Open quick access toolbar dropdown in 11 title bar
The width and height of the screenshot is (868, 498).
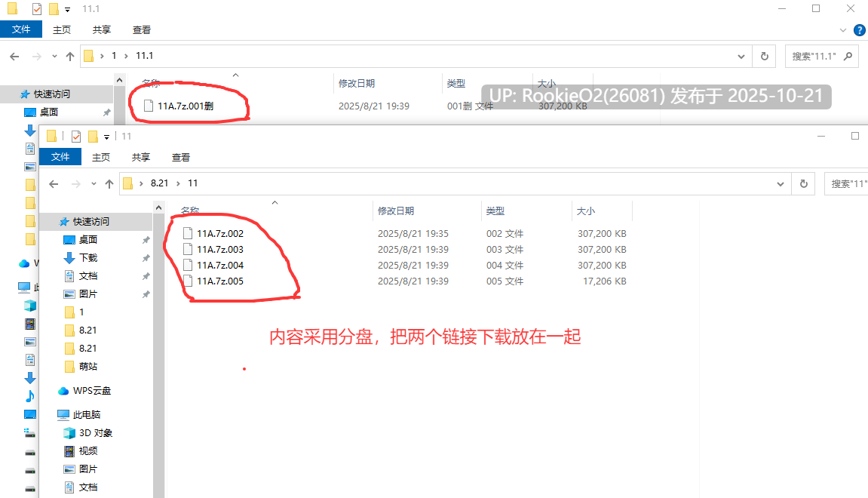click(x=107, y=137)
